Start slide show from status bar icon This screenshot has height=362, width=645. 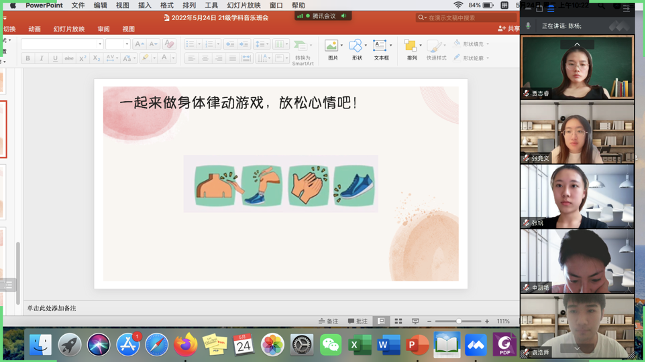tap(415, 321)
